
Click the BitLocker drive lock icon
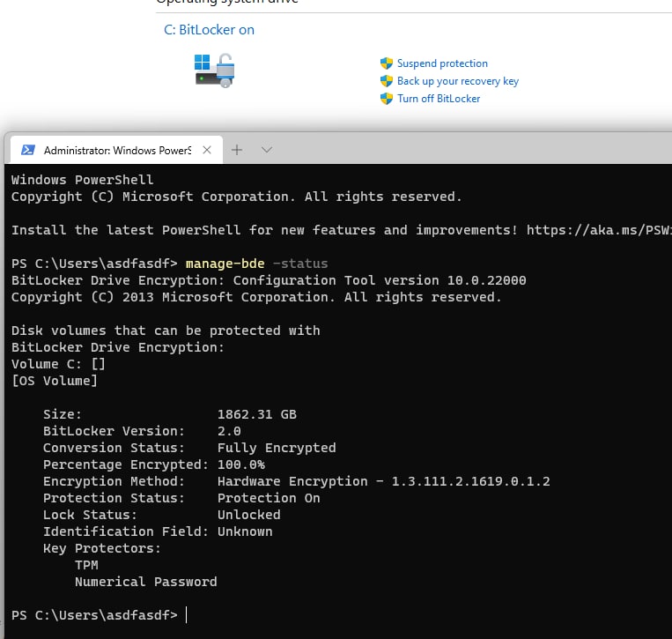(x=214, y=71)
